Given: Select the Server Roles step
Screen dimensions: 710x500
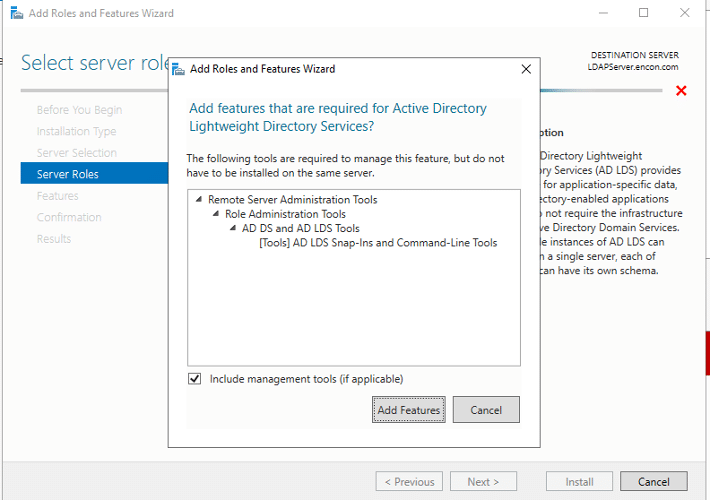Looking at the screenshot, I should point(67,174).
